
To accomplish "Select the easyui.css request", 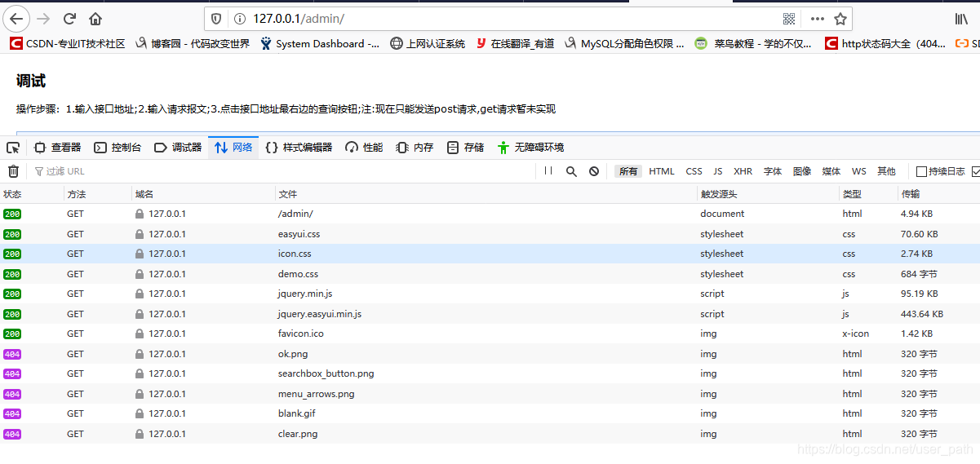I will pos(490,234).
